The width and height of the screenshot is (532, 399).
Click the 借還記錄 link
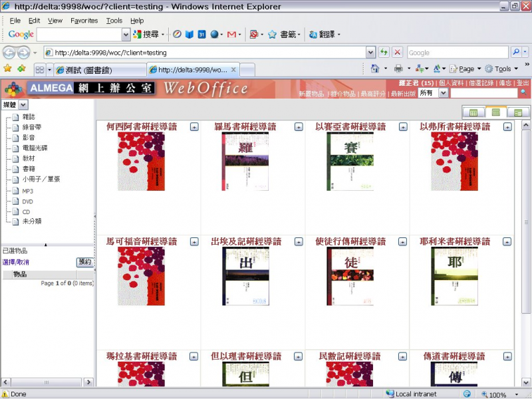pos(481,83)
